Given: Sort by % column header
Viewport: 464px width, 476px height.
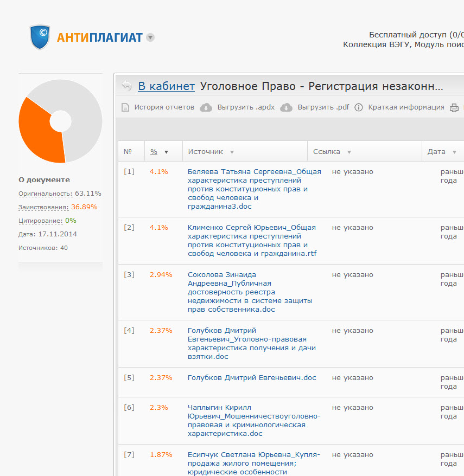Looking at the screenshot, I should coord(154,152).
